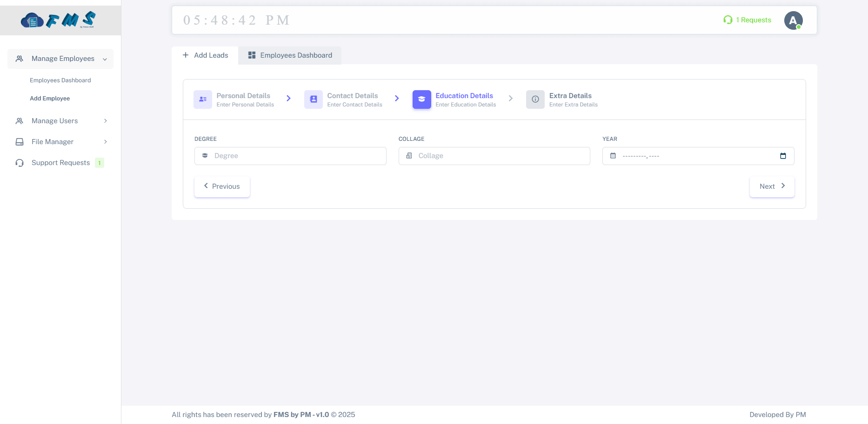Open the user avatar profile icon
This screenshot has width=868, height=424.
pyautogui.click(x=793, y=20)
